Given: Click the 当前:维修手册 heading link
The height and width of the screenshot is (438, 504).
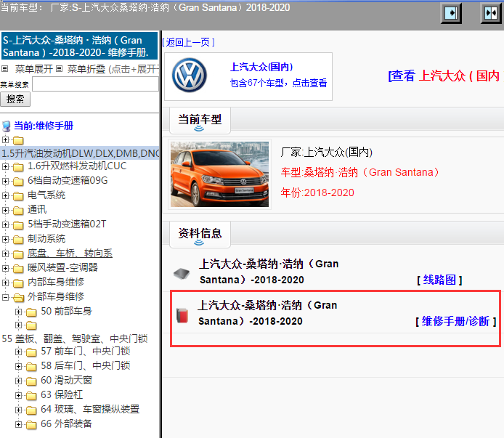Looking at the screenshot, I should click(x=44, y=126).
